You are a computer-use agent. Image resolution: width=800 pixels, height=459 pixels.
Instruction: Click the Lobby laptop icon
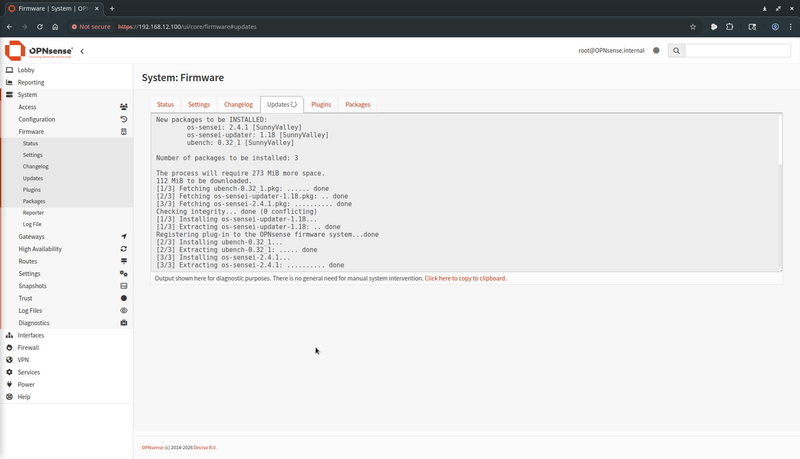9,70
